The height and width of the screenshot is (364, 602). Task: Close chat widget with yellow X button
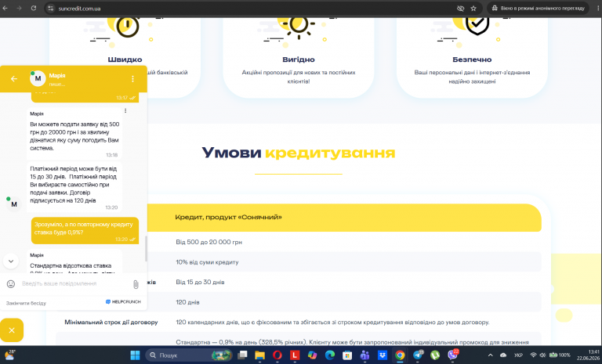tap(12, 330)
